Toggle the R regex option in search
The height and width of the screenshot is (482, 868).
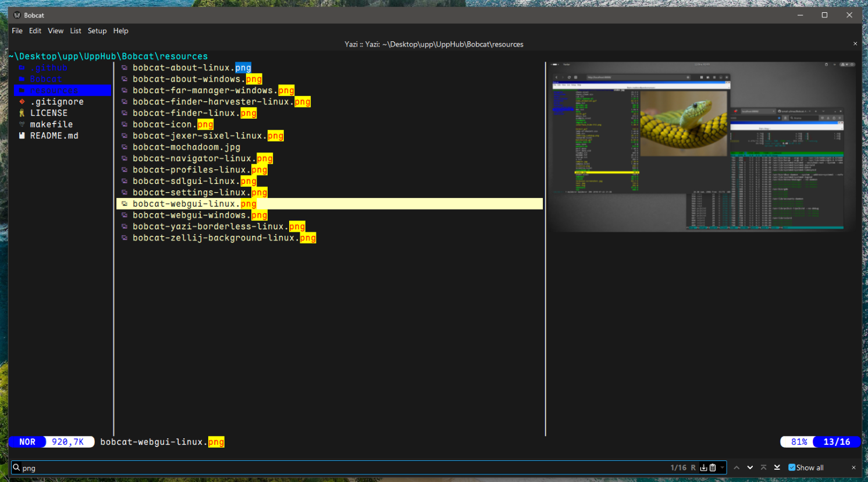tap(693, 467)
